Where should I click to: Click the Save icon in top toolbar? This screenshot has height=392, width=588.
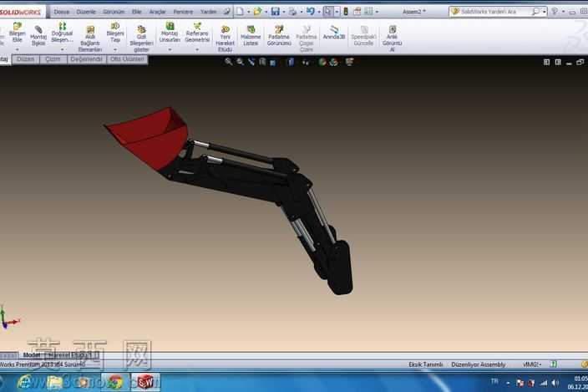click(x=276, y=12)
